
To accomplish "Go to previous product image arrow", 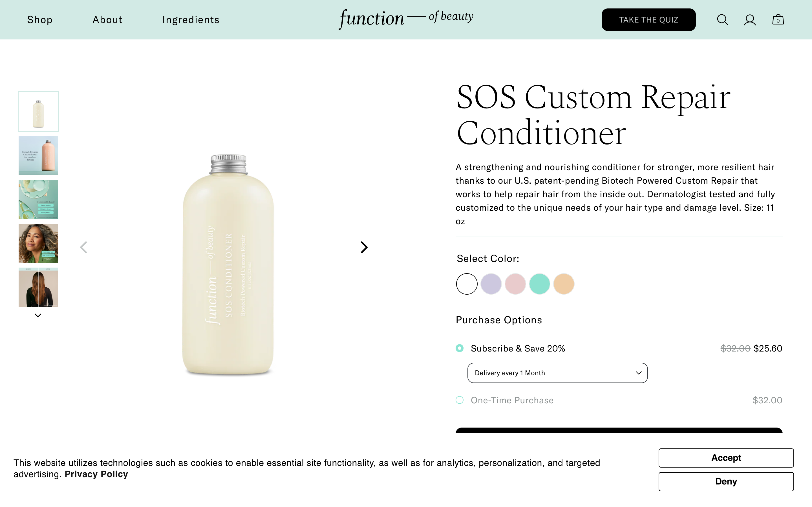I will [83, 248].
